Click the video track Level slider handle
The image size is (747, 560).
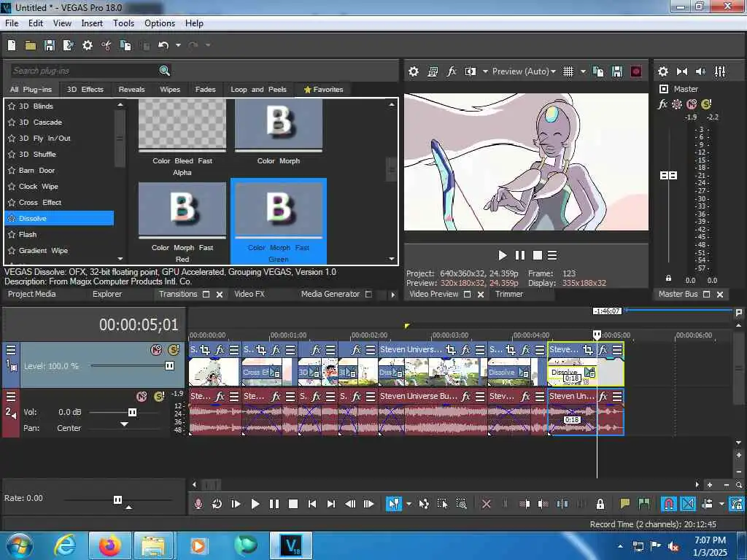pyautogui.click(x=169, y=366)
